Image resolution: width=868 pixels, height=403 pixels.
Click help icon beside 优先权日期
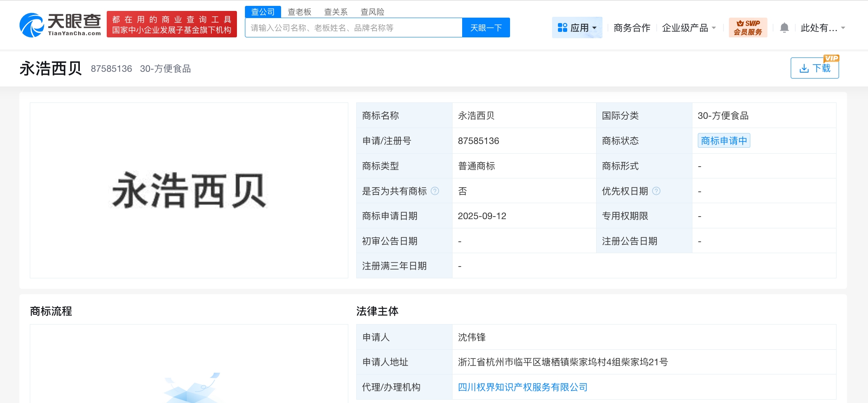tap(656, 191)
